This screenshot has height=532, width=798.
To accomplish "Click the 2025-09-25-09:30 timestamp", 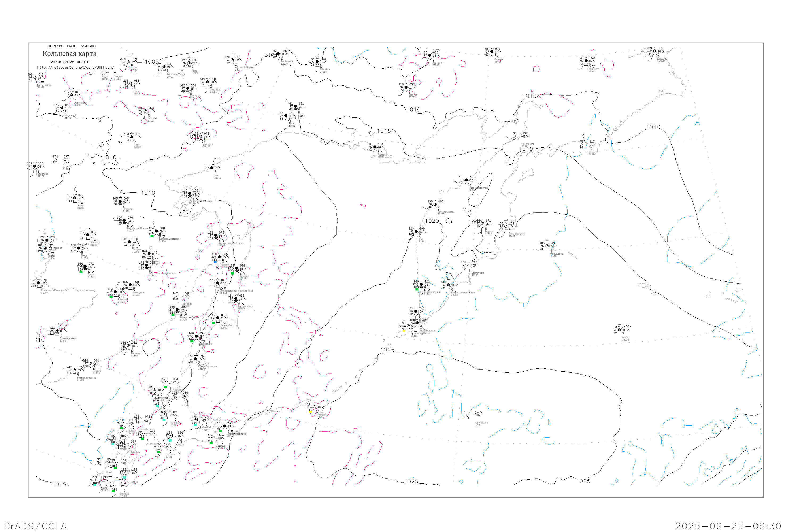I will pos(728,526).
